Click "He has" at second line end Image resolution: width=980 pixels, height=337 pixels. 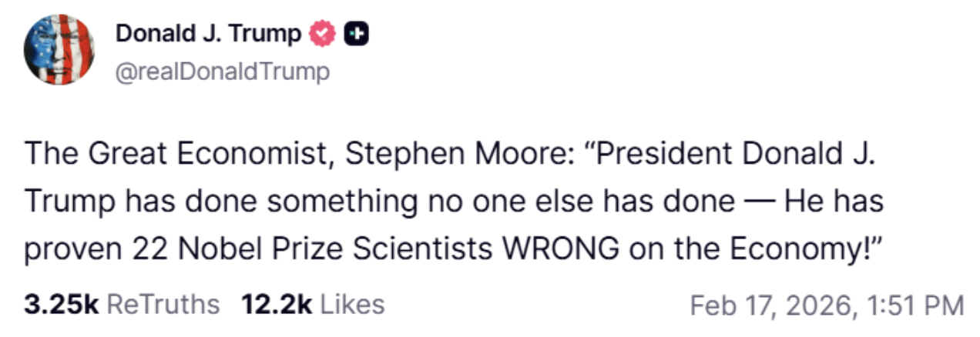point(833,202)
